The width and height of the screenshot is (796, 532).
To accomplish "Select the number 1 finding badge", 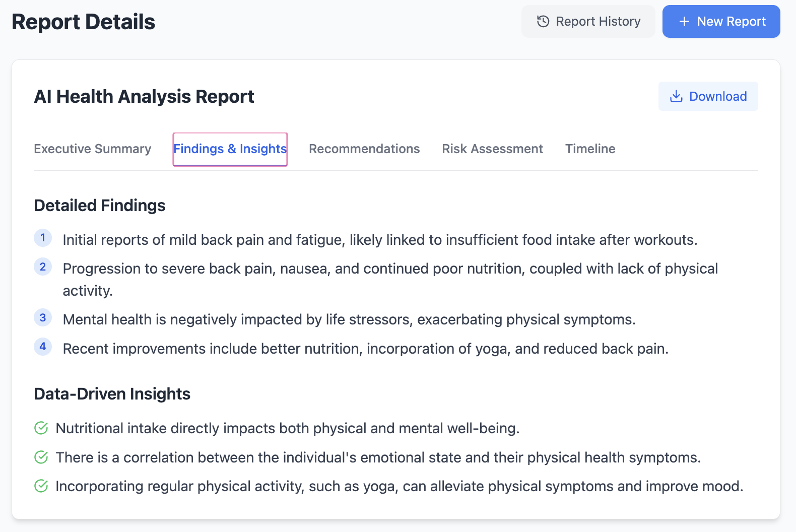I will (x=43, y=238).
